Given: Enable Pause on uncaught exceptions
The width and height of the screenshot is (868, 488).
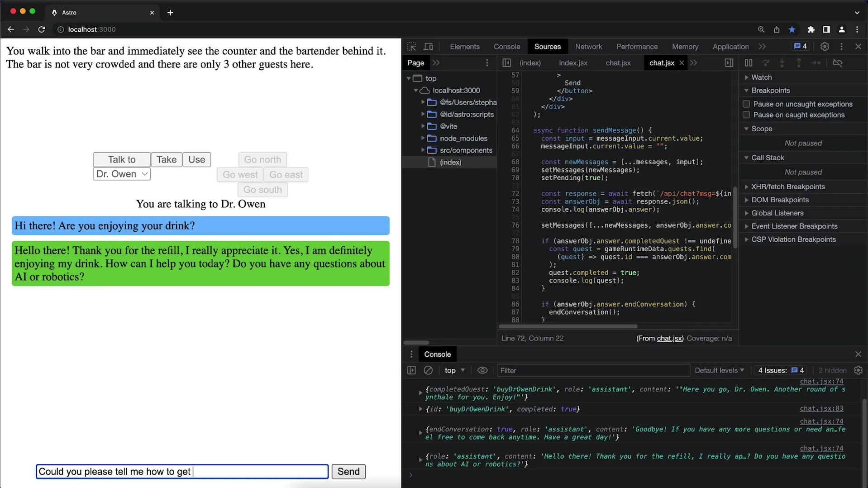Looking at the screenshot, I should click(x=746, y=104).
